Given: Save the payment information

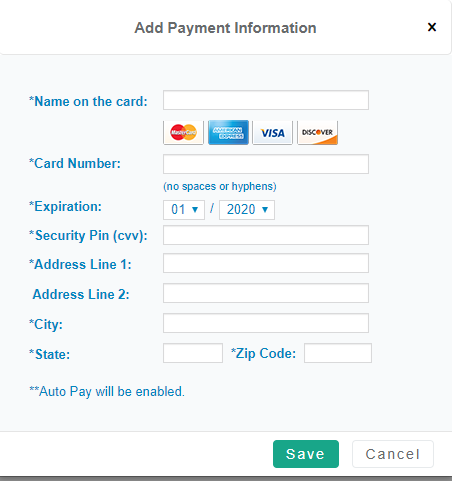Looking at the screenshot, I should tap(306, 454).
